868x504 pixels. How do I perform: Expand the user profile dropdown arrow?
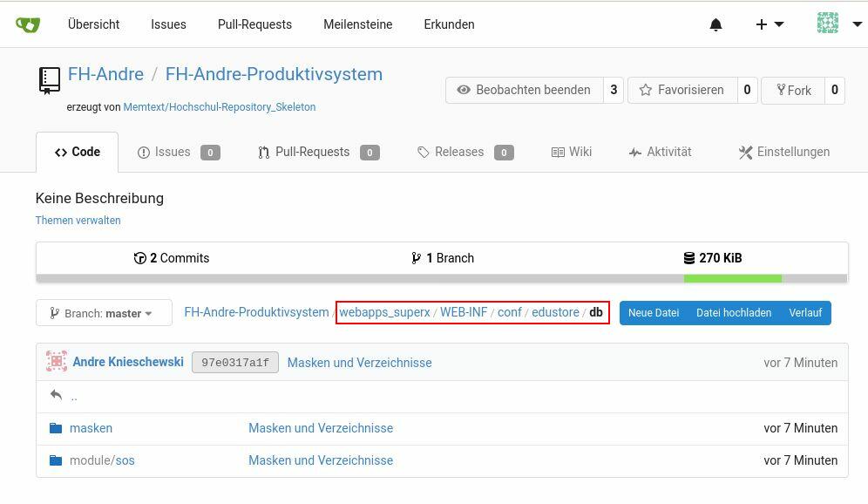click(x=857, y=24)
